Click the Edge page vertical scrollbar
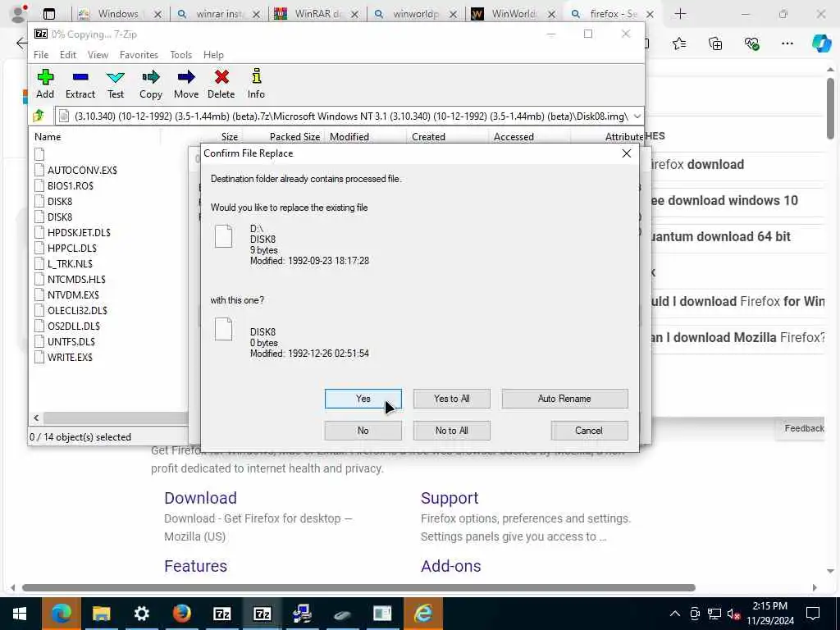The height and width of the screenshot is (630, 840). [x=830, y=109]
